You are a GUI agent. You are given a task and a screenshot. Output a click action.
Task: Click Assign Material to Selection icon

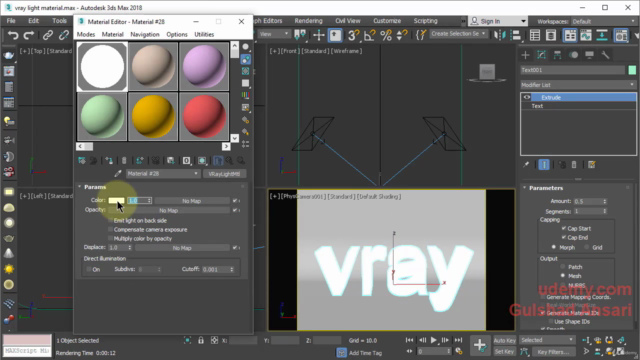(x=109, y=160)
